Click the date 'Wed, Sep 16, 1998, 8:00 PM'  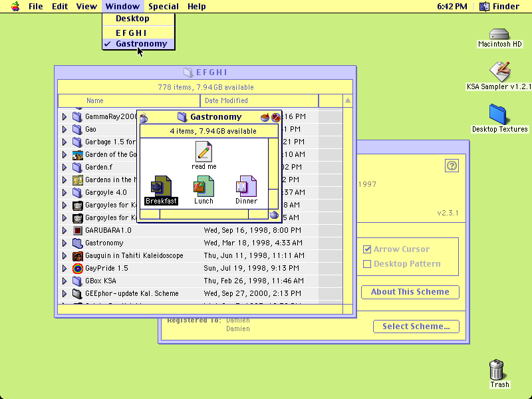pos(252,230)
